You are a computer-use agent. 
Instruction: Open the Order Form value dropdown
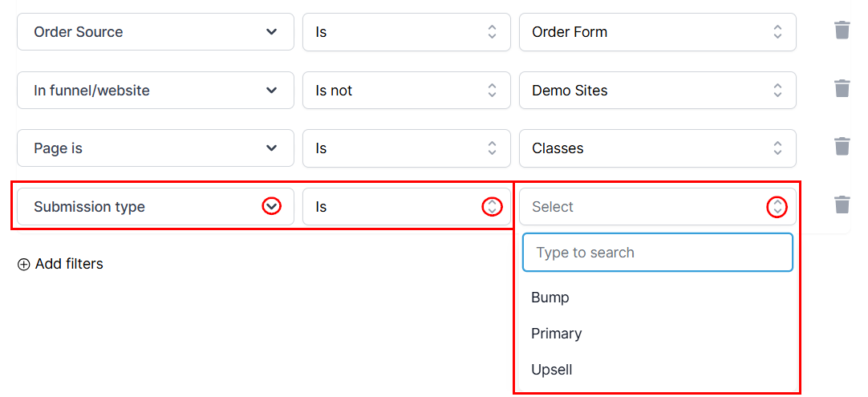(x=657, y=32)
